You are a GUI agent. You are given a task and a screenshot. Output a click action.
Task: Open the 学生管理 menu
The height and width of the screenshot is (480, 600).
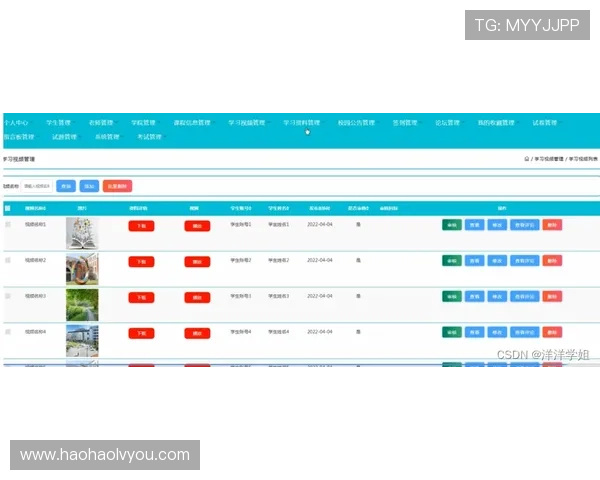pyautogui.click(x=59, y=123)
